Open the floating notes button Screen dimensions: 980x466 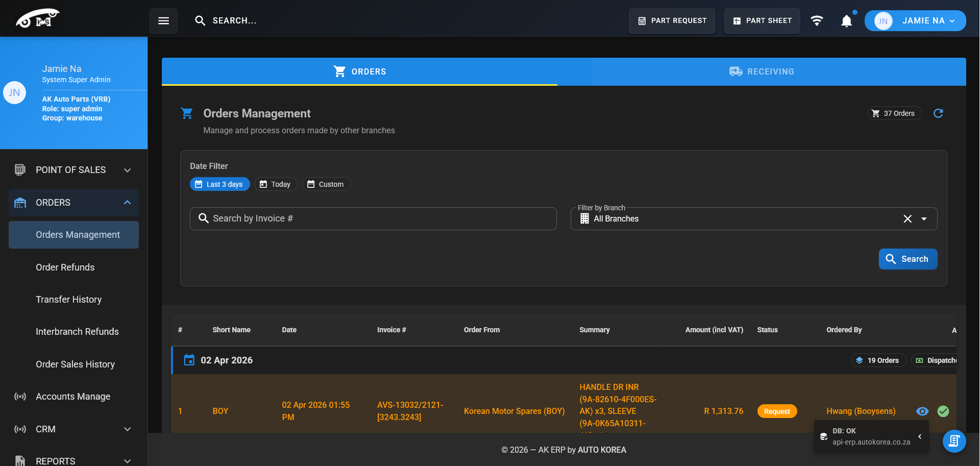click(954, 441)
